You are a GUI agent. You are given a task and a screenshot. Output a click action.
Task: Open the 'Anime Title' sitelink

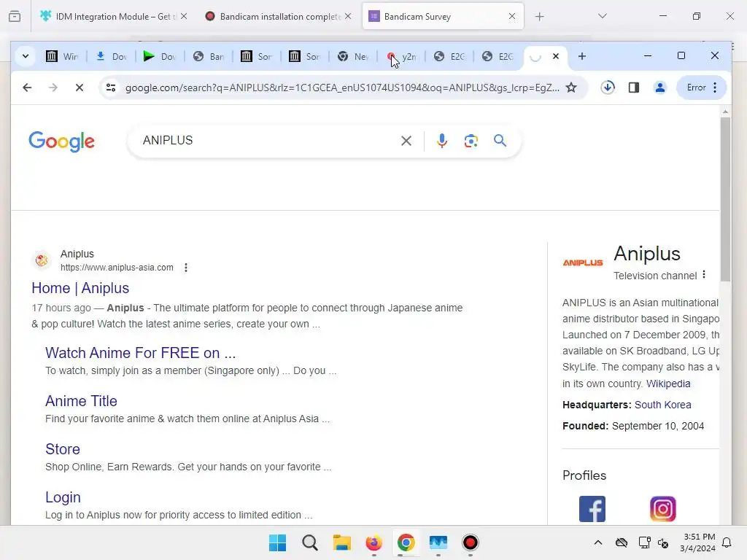pos(81,401)
